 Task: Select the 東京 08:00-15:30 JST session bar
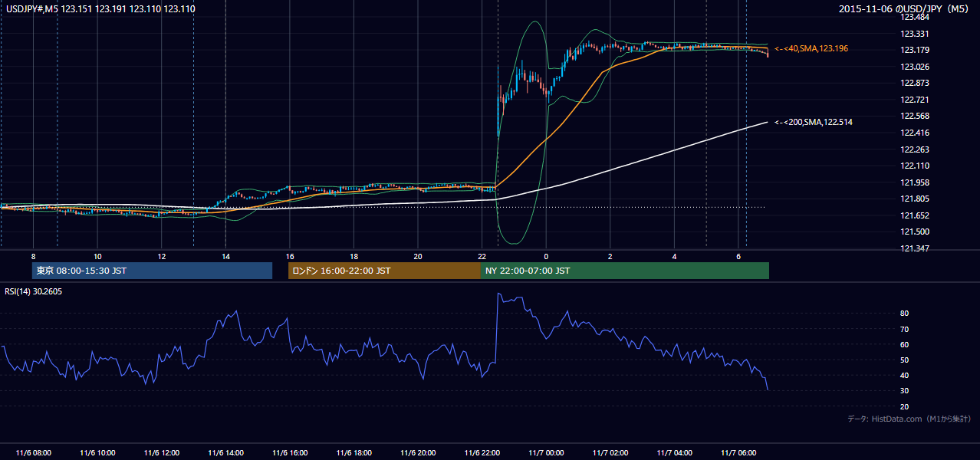point(152,271)
